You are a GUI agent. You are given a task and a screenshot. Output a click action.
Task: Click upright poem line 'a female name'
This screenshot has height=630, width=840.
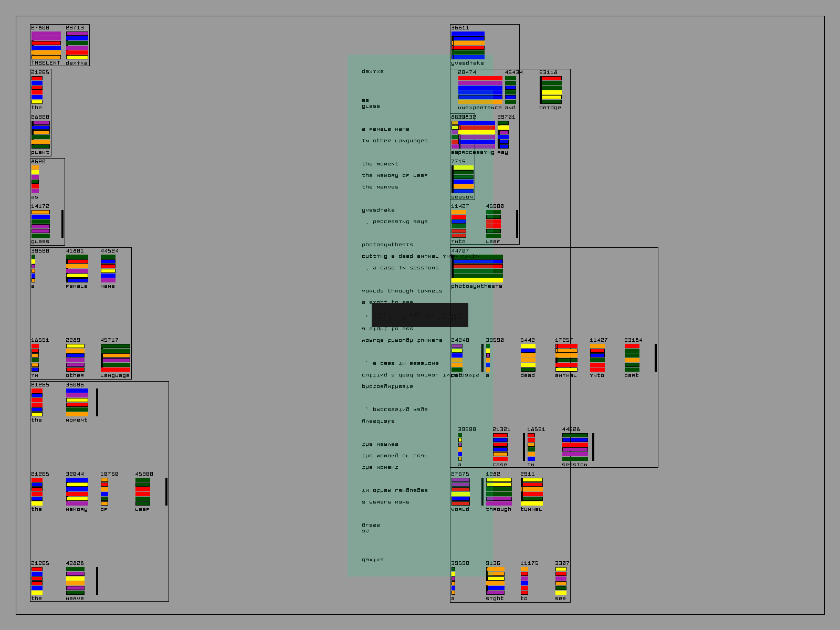coord(385,129)
